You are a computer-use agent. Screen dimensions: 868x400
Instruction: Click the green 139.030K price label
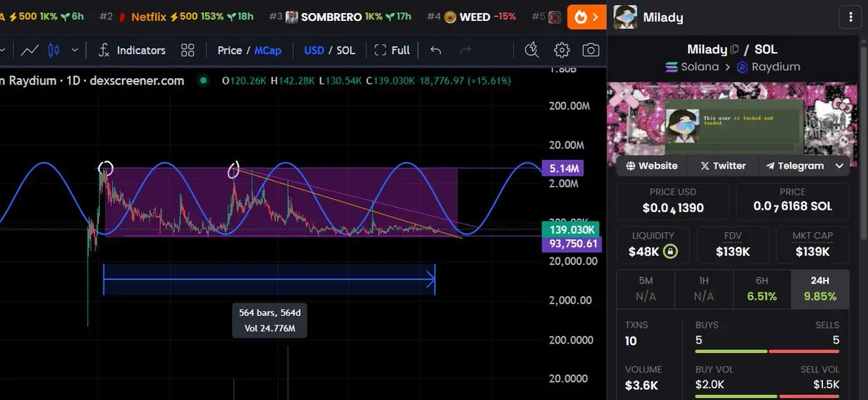(x=570, y=229)
